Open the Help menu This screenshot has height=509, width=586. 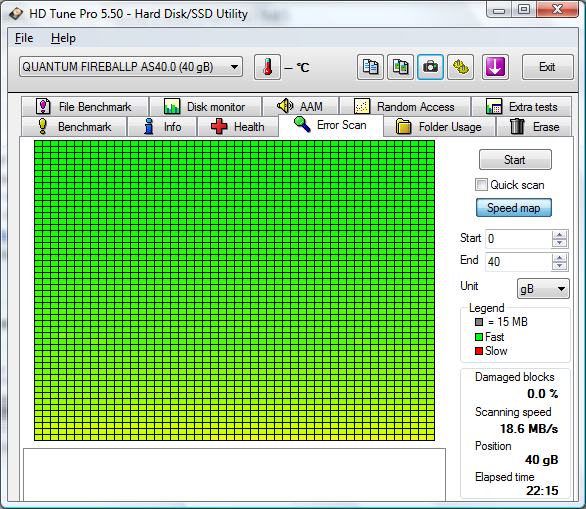[x=63, y=38]
